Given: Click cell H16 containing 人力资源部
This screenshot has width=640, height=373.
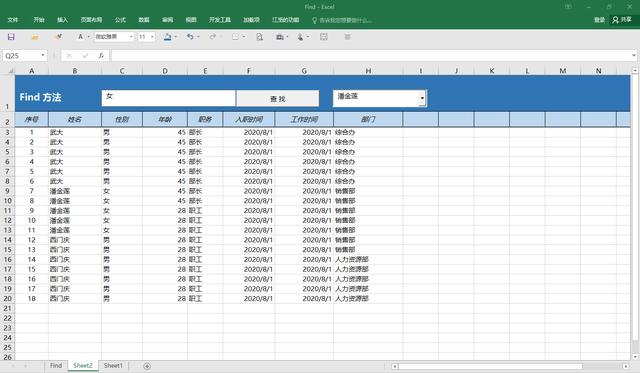Looking at the screenshot, I should pyautogui.click(x=368, y=260).
